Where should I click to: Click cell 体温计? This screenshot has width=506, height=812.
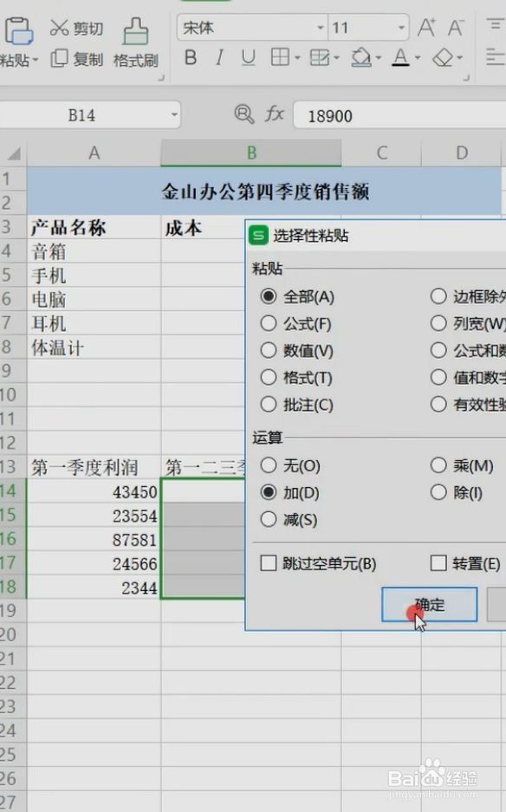pyautogui.click(x=94, y=348)
